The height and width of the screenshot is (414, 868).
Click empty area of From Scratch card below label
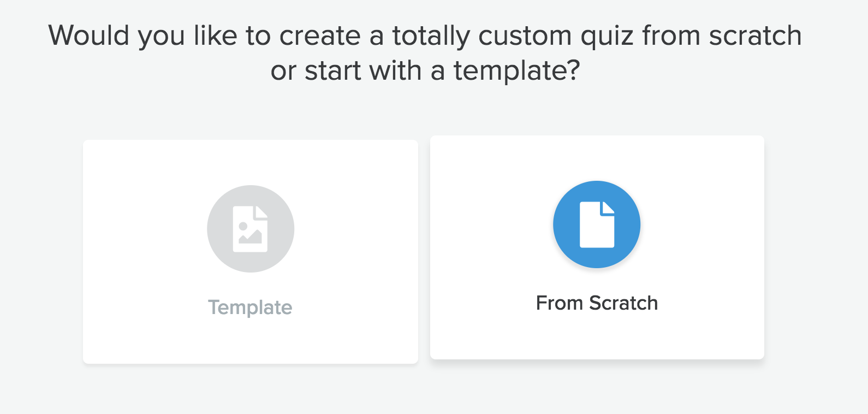click(597, 338)
